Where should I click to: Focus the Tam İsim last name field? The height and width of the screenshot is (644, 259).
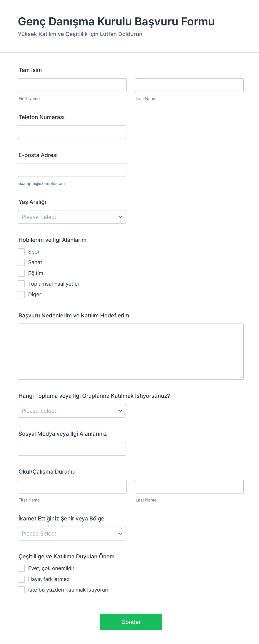pos(189,85)
